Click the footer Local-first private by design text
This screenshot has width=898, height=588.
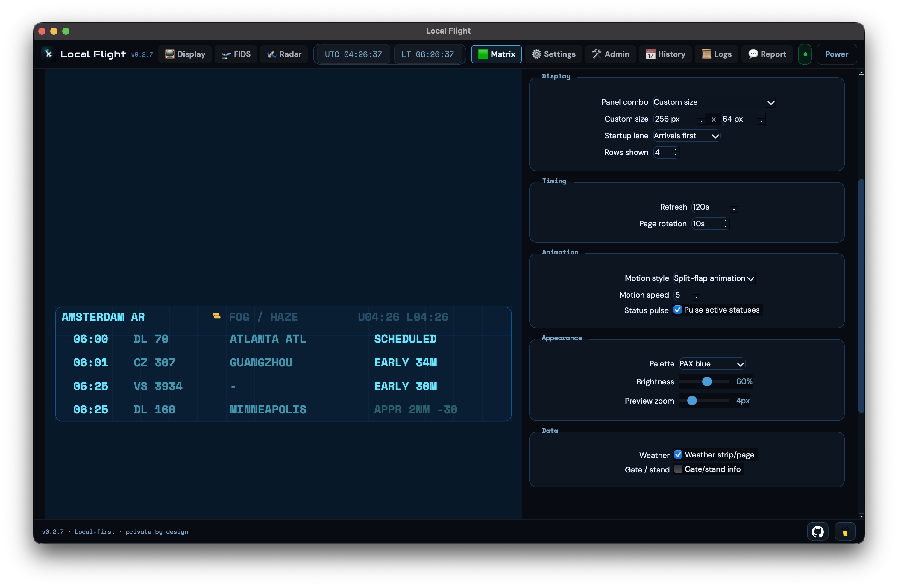pyautogui.click(x=115, y=531)
